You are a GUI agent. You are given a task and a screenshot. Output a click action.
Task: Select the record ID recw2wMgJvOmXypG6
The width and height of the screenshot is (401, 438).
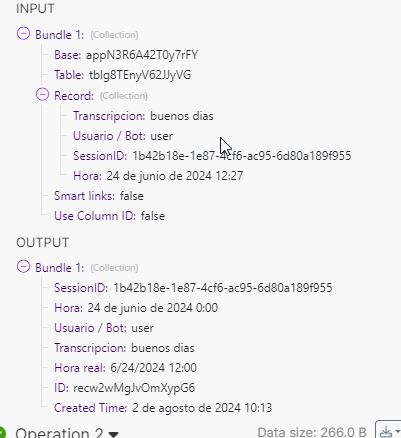tap(134, 388)
